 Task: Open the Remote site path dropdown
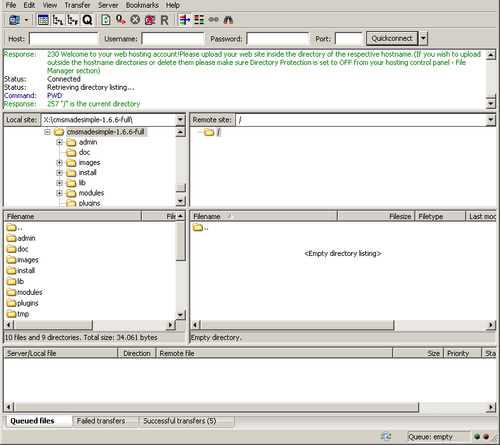coord(491,120)
